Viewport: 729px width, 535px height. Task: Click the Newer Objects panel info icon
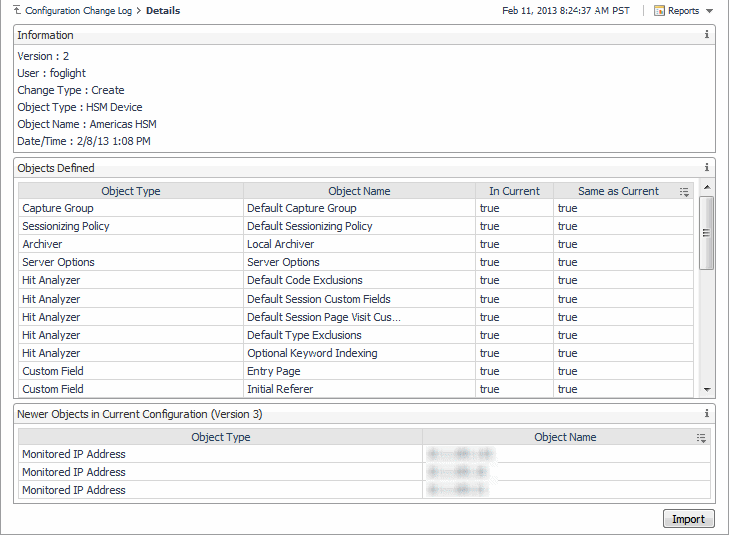(x=706, y=413)
